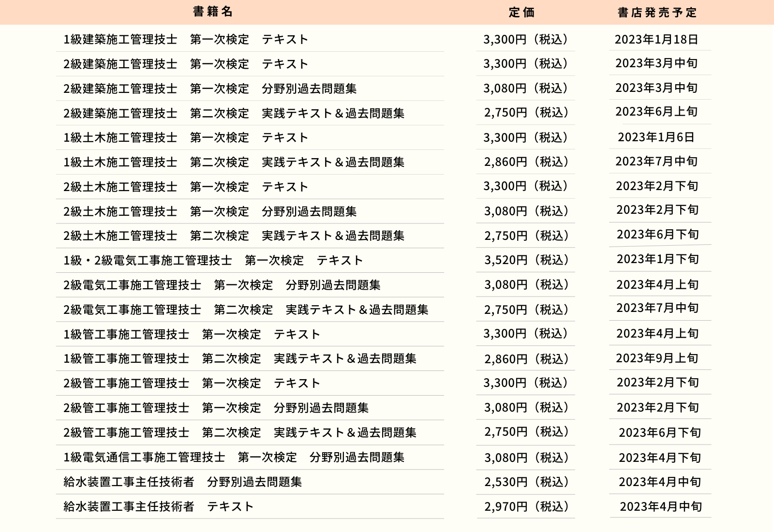This screenshot has width=774, height=532.
Task: Click the release date "2023年1月18日"
Action: click(656, 39)
